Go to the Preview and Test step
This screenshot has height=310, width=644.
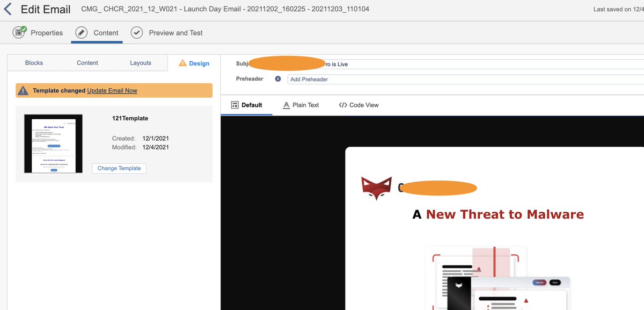(167, 33)
